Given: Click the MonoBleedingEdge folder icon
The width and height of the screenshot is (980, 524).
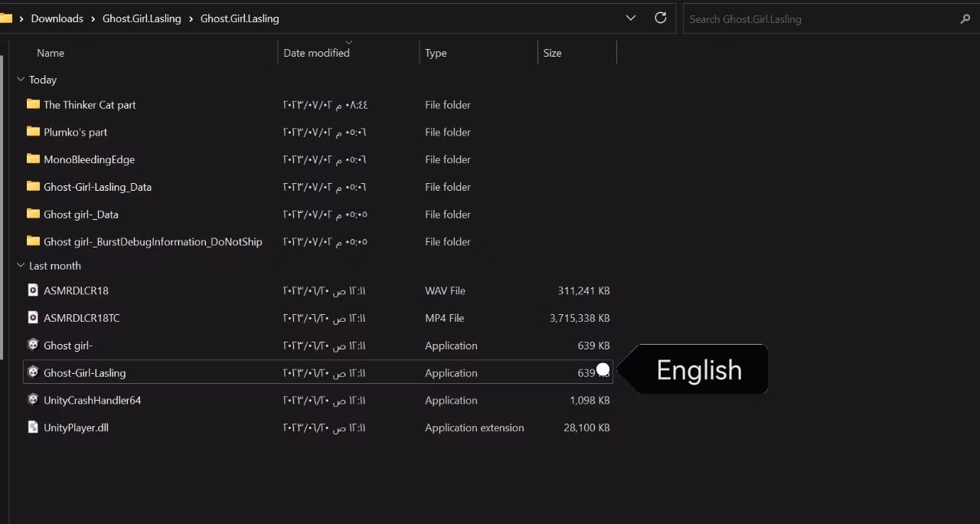Looking at the screenshot, I should point(33,159).
